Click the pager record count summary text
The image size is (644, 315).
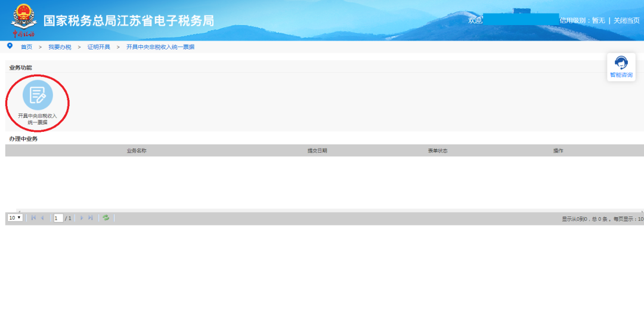point(602,219)
